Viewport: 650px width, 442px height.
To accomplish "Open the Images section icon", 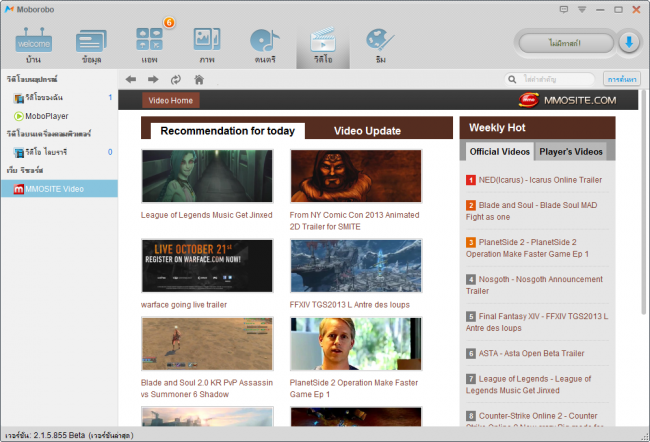I will point(207,44).
